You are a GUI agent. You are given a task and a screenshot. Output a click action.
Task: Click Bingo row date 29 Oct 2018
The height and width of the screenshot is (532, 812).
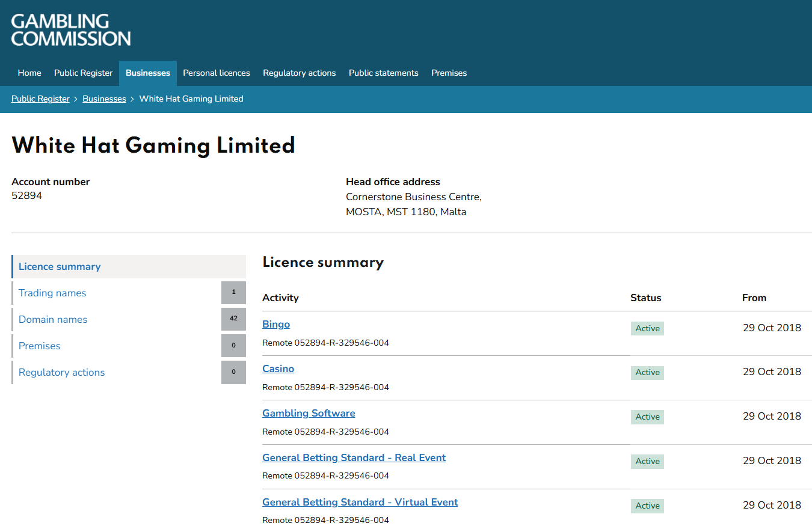772,328
